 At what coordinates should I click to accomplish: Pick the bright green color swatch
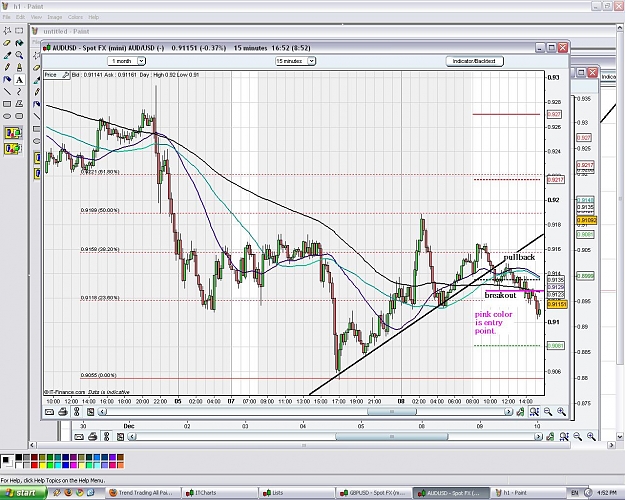tap(50, 465)
